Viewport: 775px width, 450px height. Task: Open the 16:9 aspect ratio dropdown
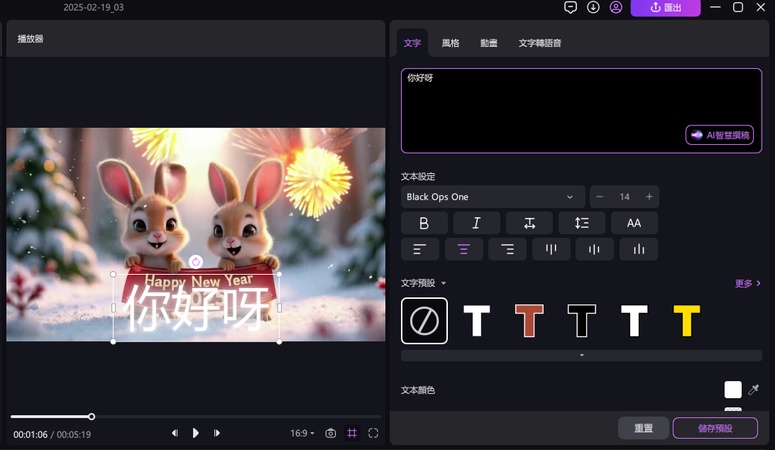pyautogui.click(x=302, y=433)
